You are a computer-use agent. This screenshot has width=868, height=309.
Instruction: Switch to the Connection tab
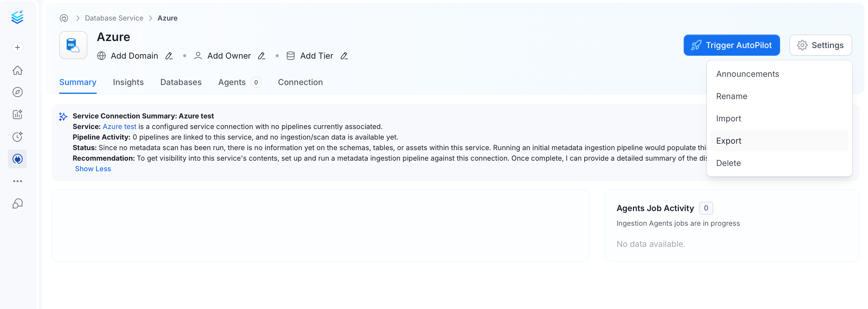point(300,82)
